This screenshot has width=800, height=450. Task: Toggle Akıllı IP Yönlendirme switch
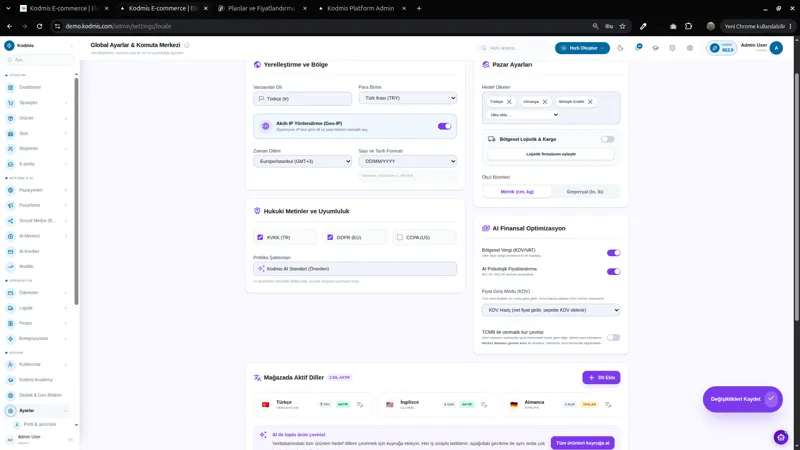tap(444, 126)
